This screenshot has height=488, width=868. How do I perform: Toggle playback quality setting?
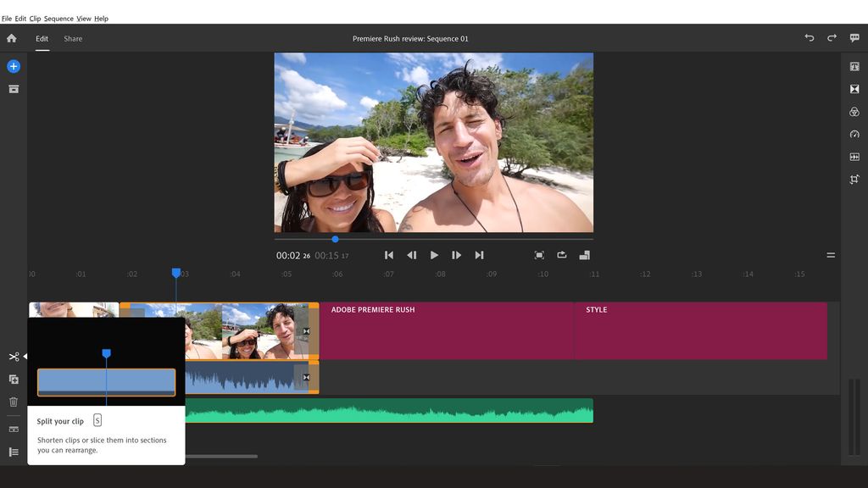[584, 254]
